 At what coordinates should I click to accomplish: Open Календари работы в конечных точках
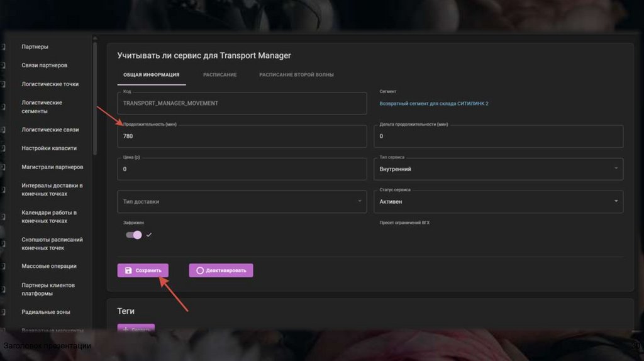[x=49, y=217]
